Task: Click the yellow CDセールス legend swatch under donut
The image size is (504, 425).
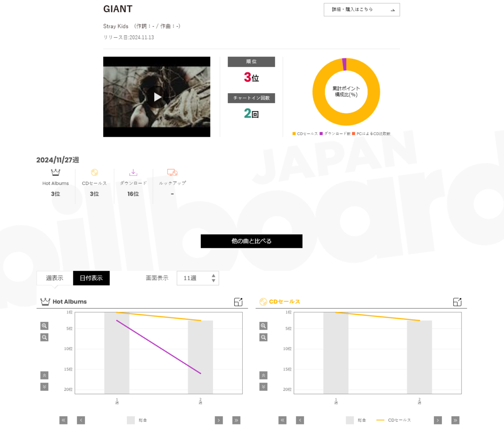Action: 294,133
